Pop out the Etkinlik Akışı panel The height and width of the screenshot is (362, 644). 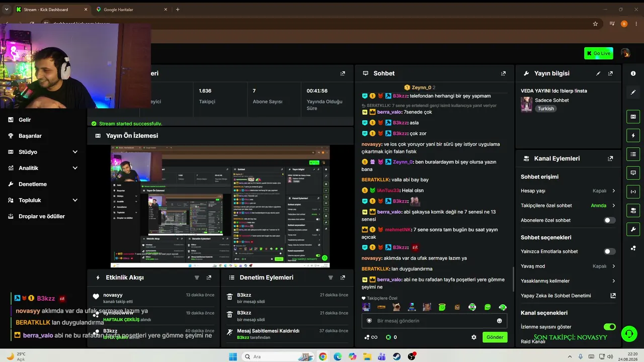(x=209, y=278)
